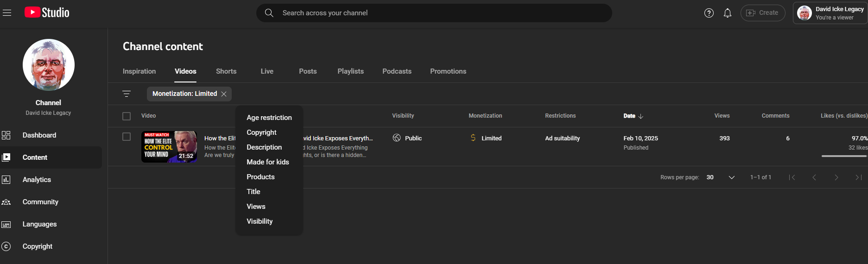Screen dimensions: 868x264
Task: Switch to the Posts tab
Action: coord(308,71)
